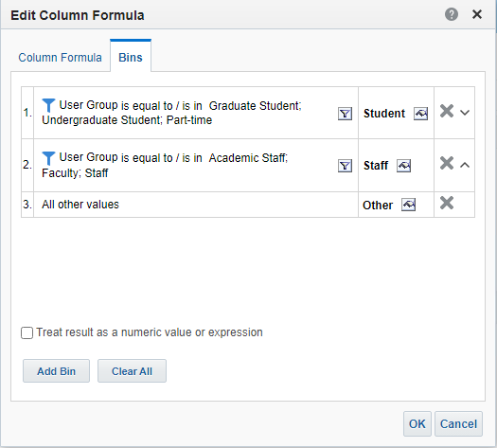Image resolution: width=497 pixels, height=448 pixels.
Task: Select the Bins tab
Action: pos(131,58)
